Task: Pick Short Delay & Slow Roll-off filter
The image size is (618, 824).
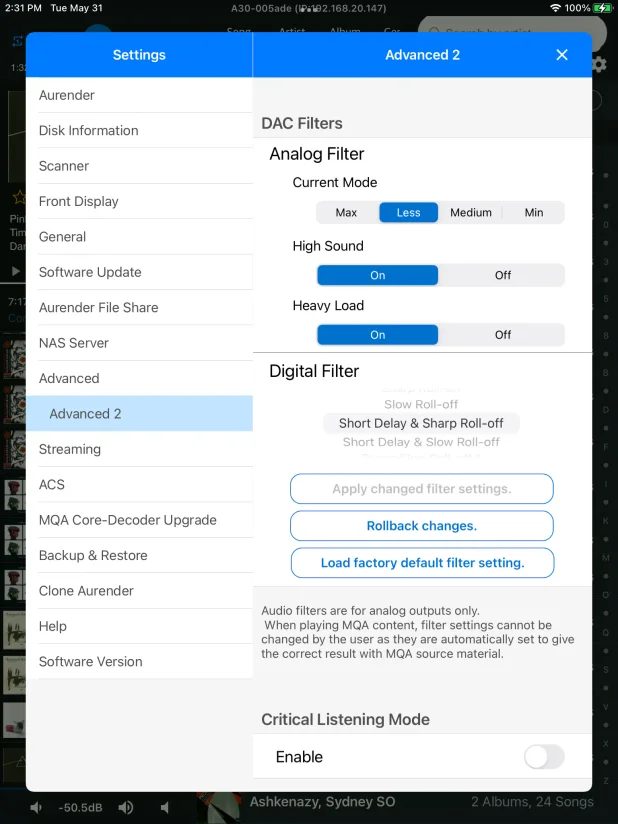Action: click(421, 442)
